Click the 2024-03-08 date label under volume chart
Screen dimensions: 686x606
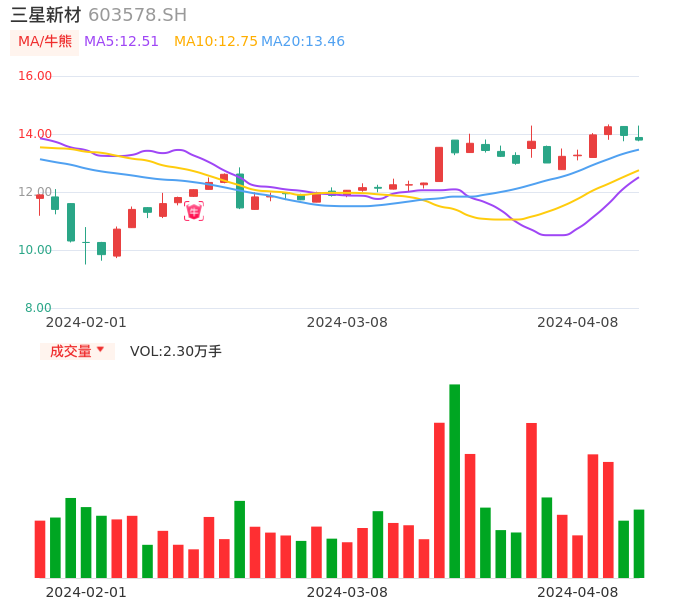click(x=347, y=592)
